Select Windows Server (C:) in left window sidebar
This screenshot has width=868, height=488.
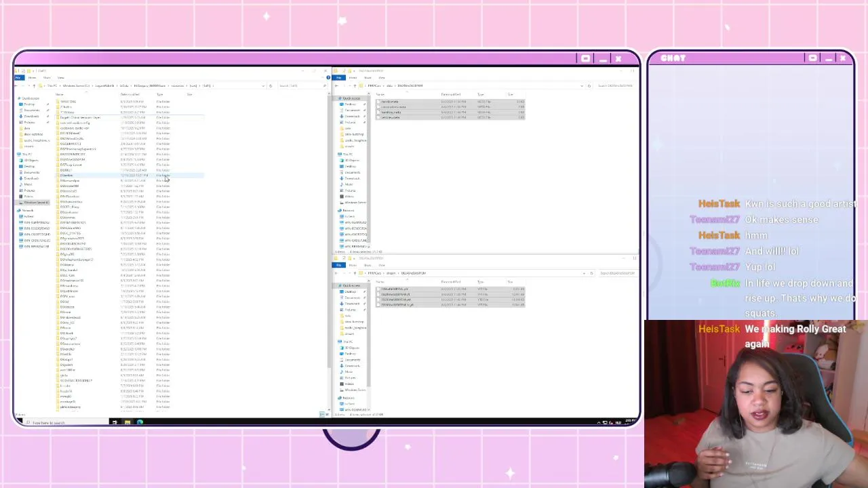click(34, 203)
